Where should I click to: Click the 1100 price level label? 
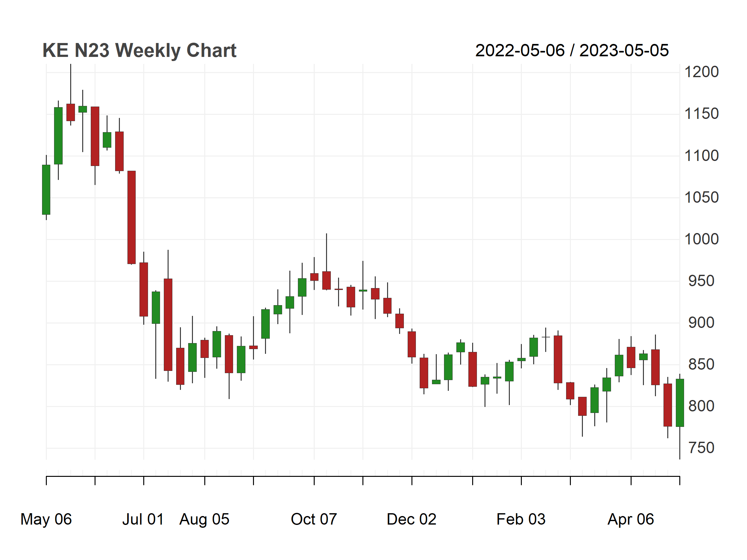click(701, 156)
